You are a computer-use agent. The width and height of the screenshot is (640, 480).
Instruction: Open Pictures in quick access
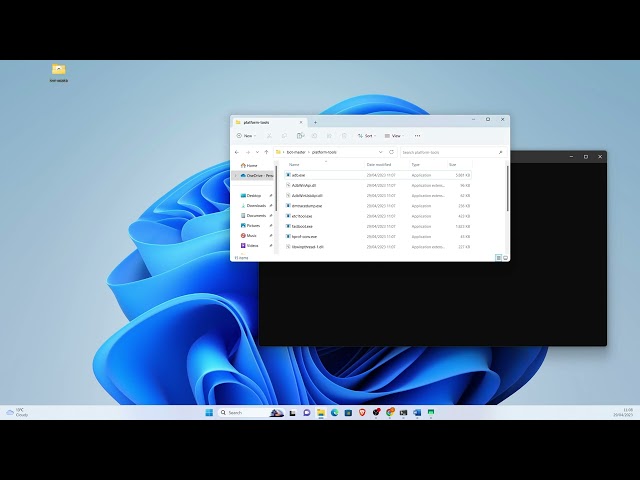[x=250, y=226]
